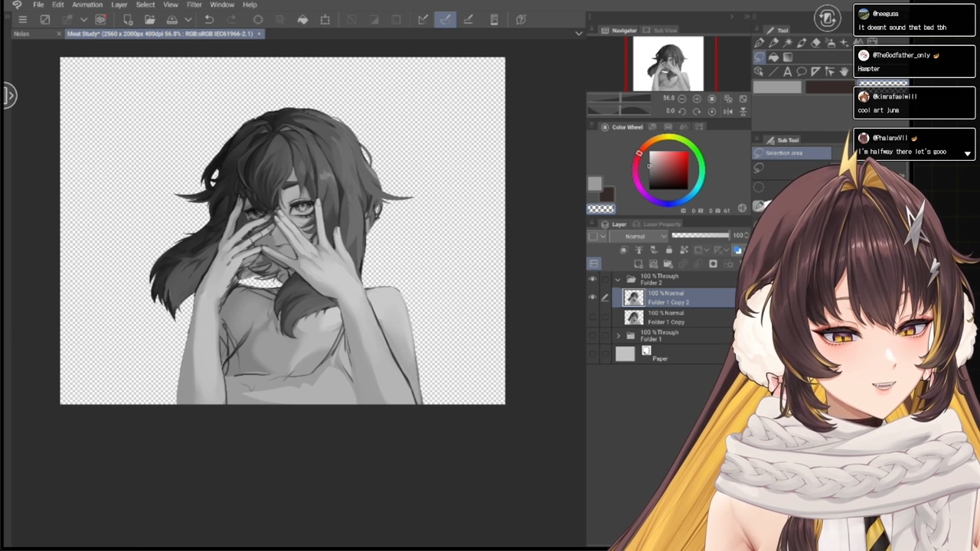
Task: Click the New raster layer icon
Action: [639, 264]
